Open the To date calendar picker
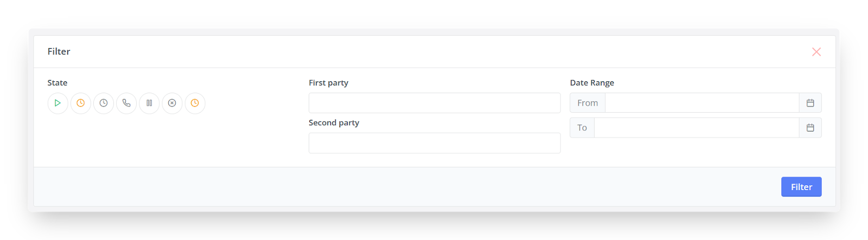Image resolution: width=868 pixels, height=240 pixels. coord(810,128)
